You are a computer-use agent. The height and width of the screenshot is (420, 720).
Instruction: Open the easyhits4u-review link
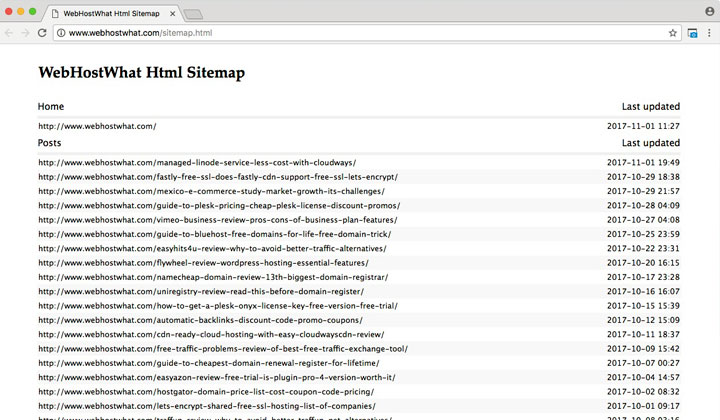click(x=212, y=248)
